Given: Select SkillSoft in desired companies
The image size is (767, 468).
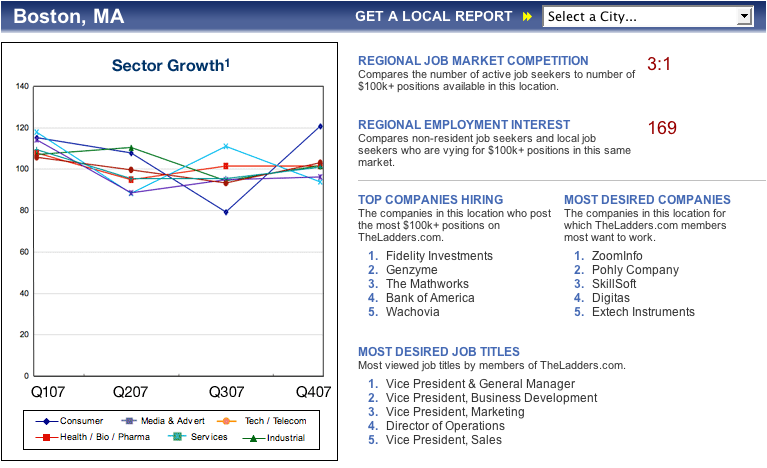Looking at the screenshot, I should click(x=614, y=284).
